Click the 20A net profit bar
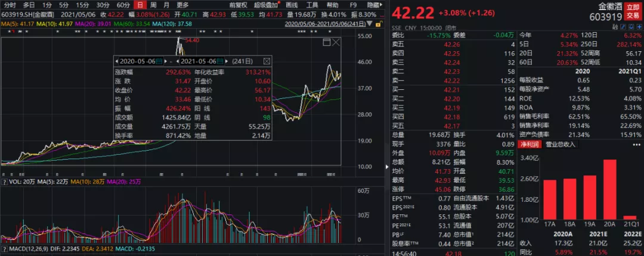The height and width of the screenshot is (256, 644). coord(609,189)
